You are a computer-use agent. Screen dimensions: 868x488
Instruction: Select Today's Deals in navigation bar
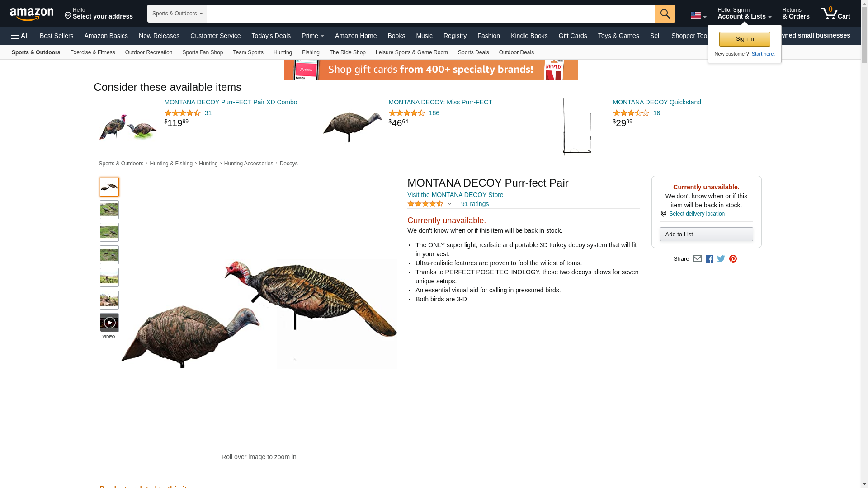(x=271, y=36)
